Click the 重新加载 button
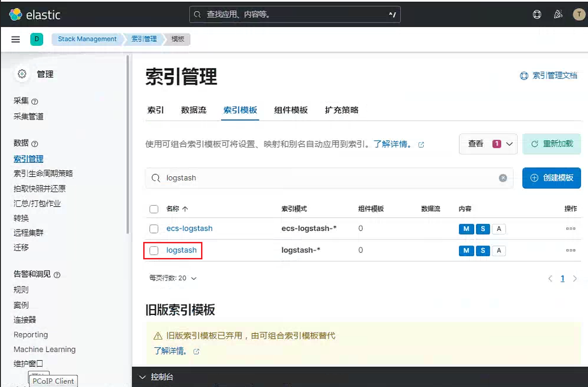Viewport: 588px width, 387px height. click(552, 144)
